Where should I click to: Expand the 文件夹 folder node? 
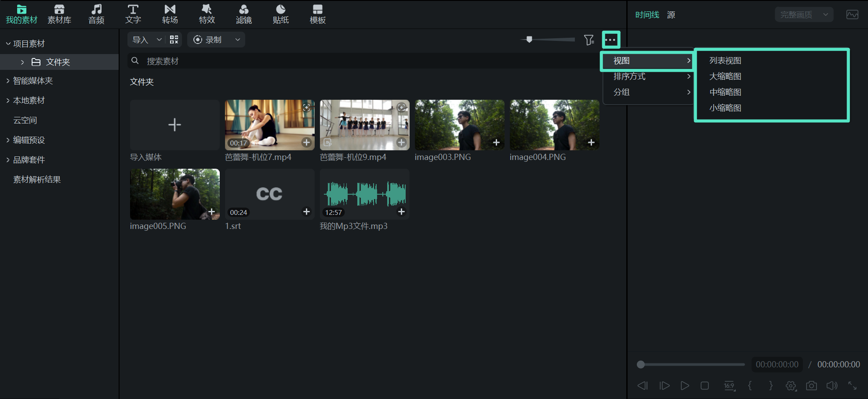22,62
